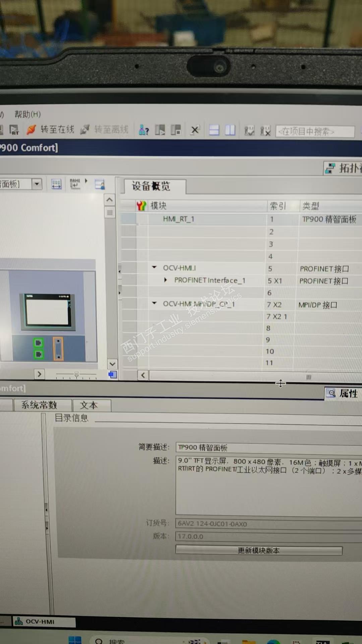Click the 订货号 order number field
This screenshot has height=644, width=362.
269,524
